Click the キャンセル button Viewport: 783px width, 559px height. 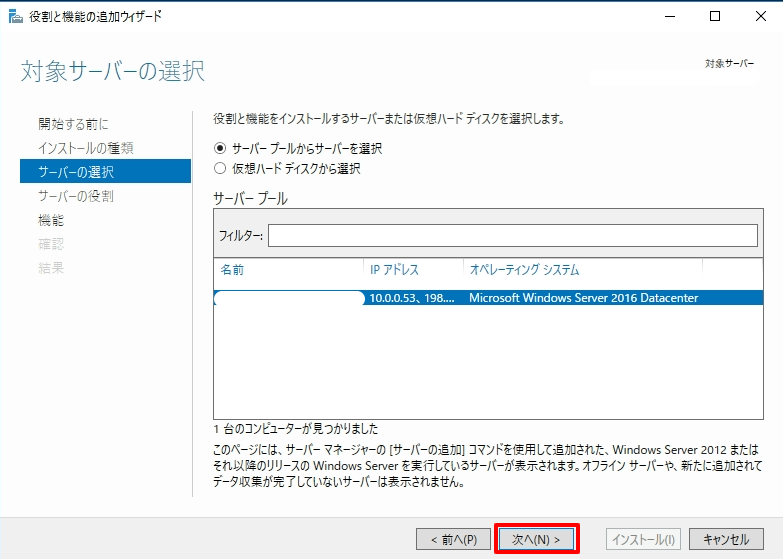(x=726, y=539)
